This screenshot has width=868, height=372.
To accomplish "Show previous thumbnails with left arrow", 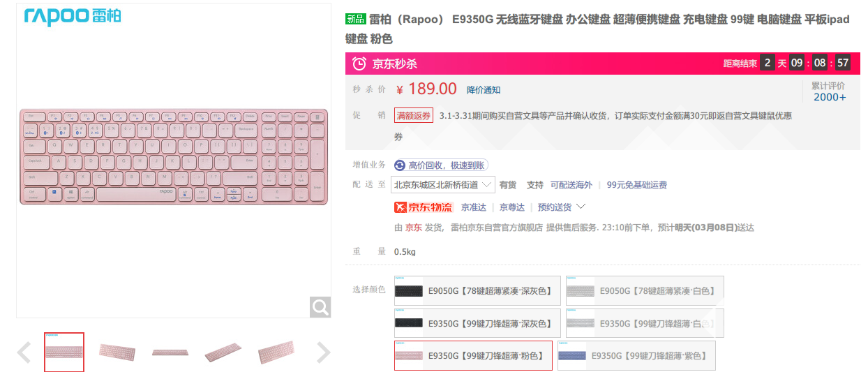I will [x=24, y=352].
